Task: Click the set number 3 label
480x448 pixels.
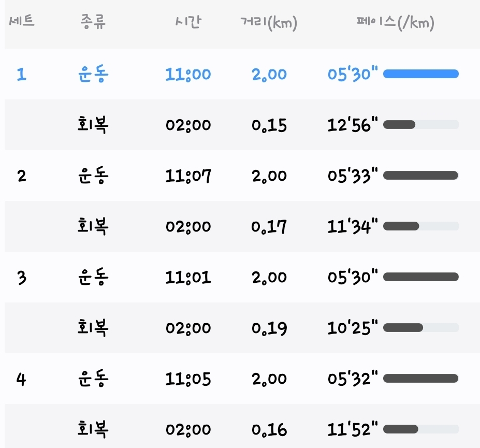Action: tap(22, 278)
